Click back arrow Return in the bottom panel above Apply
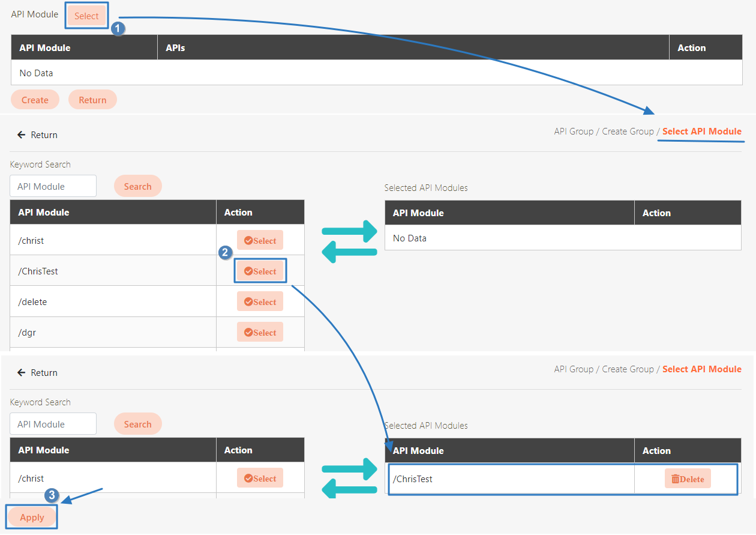Screen dimensions: 756x535 pyautogui.click(x=37, y=373)
